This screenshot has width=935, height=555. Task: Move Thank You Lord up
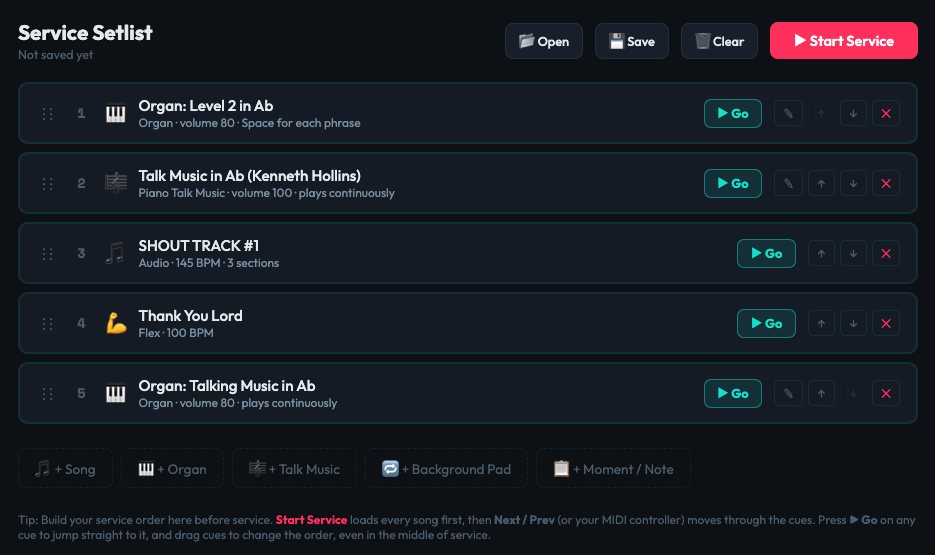click(821, 323)
